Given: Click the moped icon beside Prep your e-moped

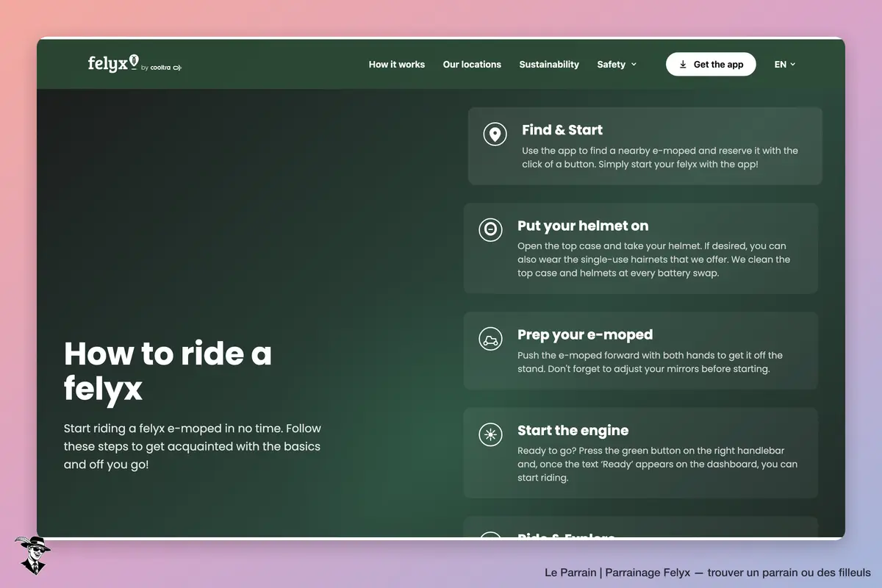Looking at the screenshot, I should [x=490, y=339].
